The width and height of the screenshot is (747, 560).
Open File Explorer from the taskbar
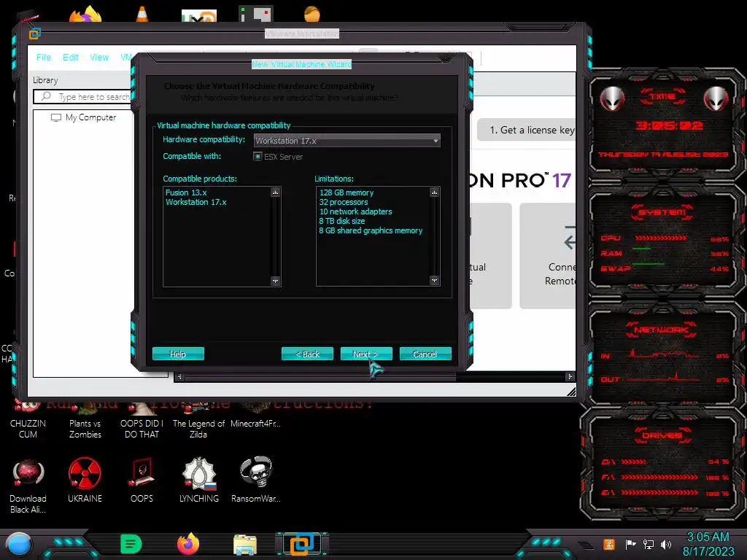[245, 545]
